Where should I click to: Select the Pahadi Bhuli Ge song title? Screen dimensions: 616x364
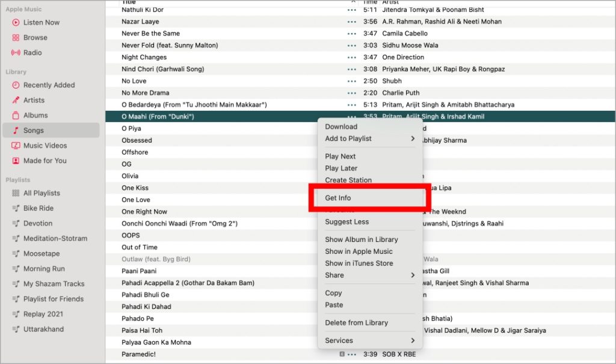coord(146,295)
